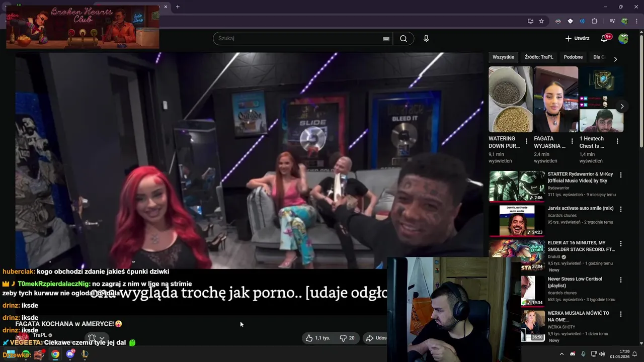Select the Źródło: TraPL filter chip
Screen dimensions: 644x362
[x=539, y=57]
